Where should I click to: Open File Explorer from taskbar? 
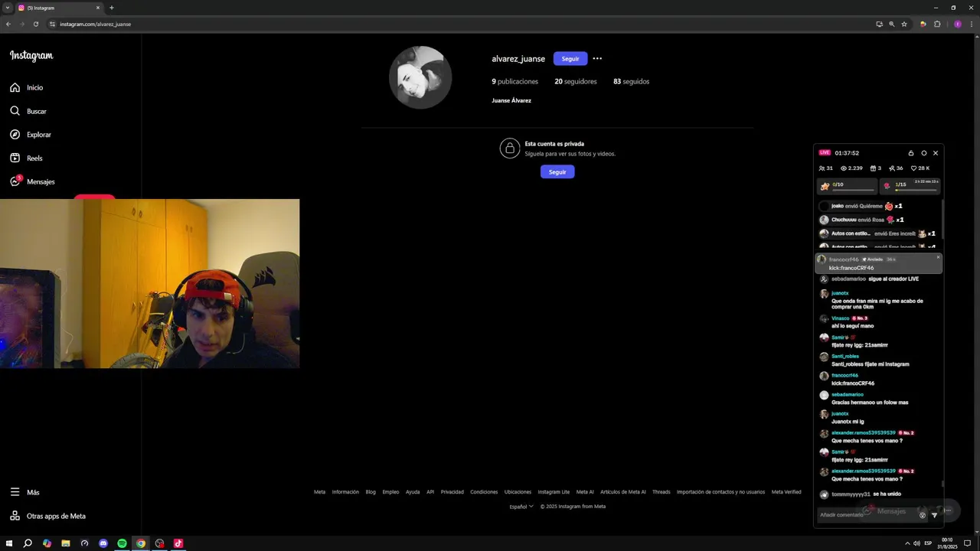click(x=66, y=543)
